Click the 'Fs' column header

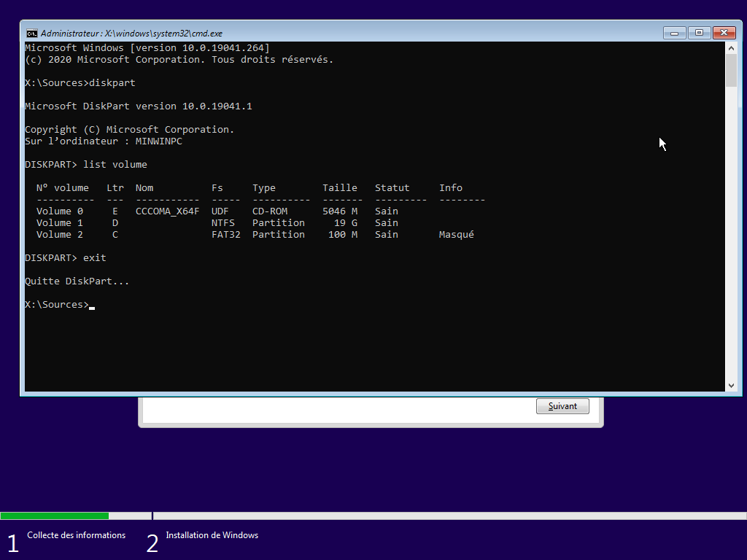[217, 187]
